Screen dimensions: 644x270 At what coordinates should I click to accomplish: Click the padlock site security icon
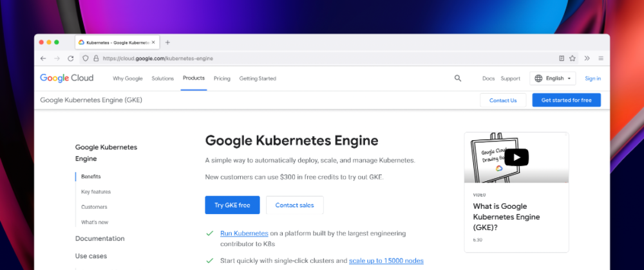(x=96, y=59)
